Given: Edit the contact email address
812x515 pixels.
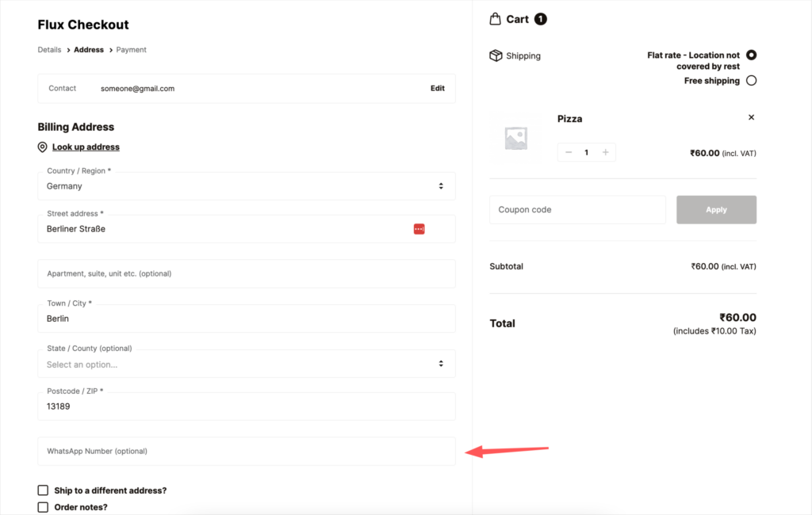Looking at the screenshot, I should click(x=437, y=88).
